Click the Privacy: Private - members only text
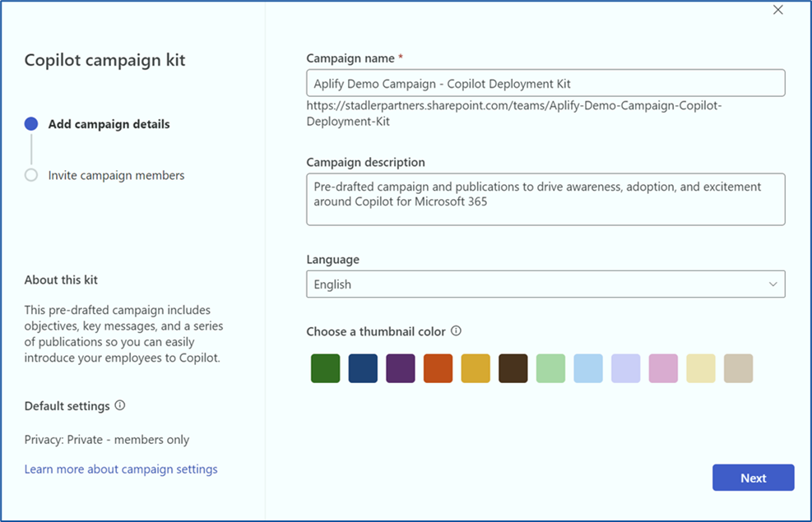Image resolution: width=812 pixels, height=522 pixels. 107,440
